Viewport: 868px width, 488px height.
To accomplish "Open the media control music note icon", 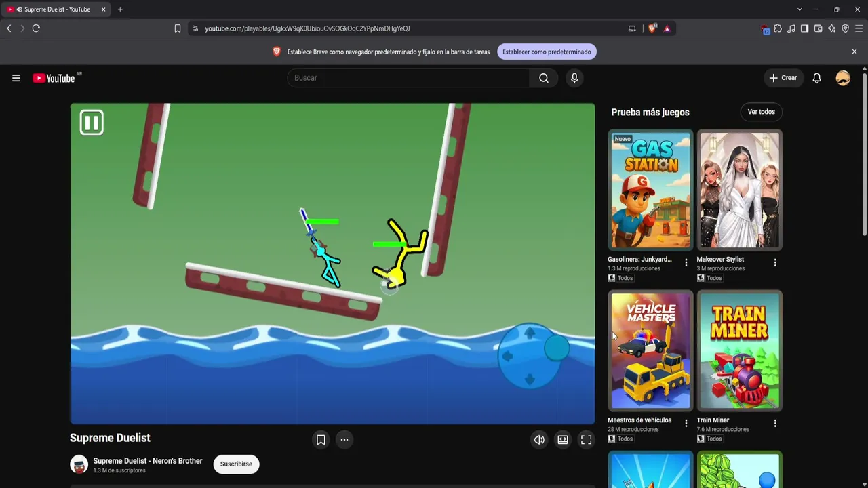I will [791, 28].
